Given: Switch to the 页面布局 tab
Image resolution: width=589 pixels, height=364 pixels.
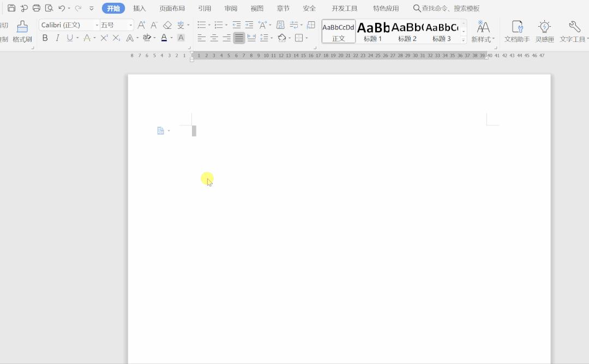Looking at the screenshot, I should point(172,8).
